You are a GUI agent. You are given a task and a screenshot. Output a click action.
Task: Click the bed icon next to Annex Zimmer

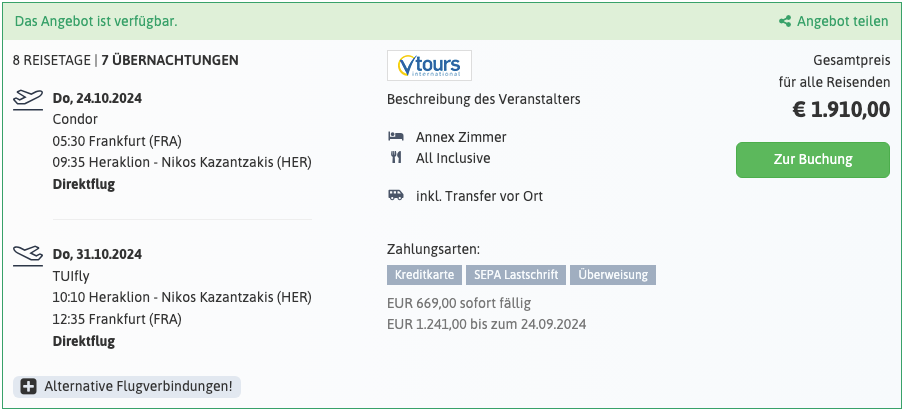pyautogui.click(x=396, y=137)
